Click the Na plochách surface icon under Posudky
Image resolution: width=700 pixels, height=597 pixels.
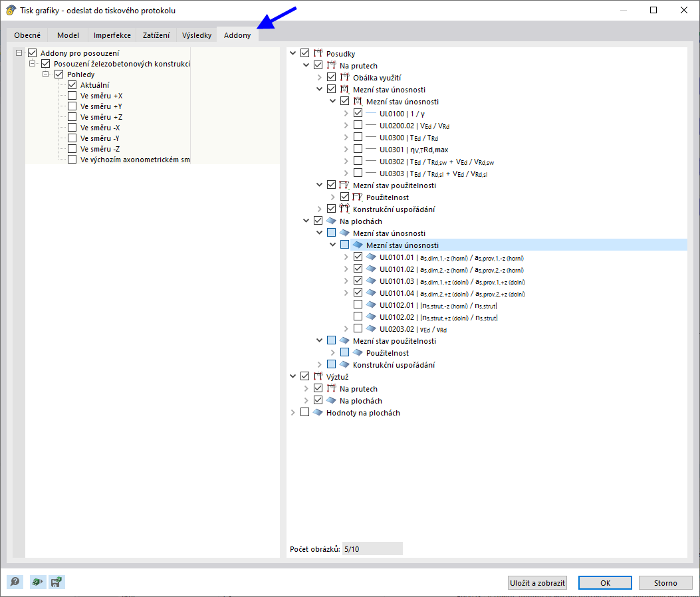click(x=331, y=221)
